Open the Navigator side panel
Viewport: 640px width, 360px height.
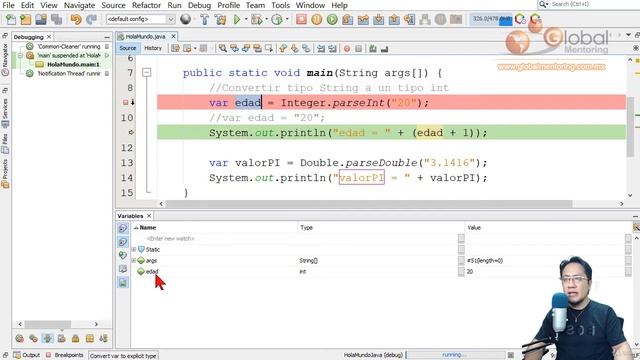click(x=5, y=59)
